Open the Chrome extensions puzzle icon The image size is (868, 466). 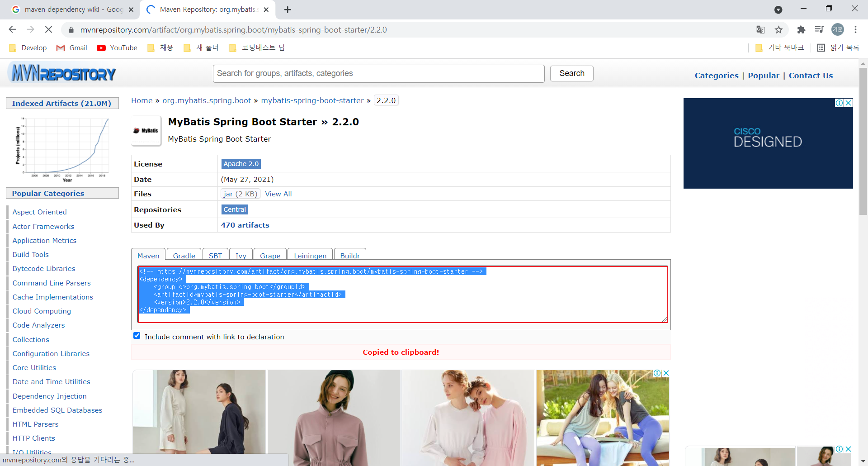coord(801,29)
